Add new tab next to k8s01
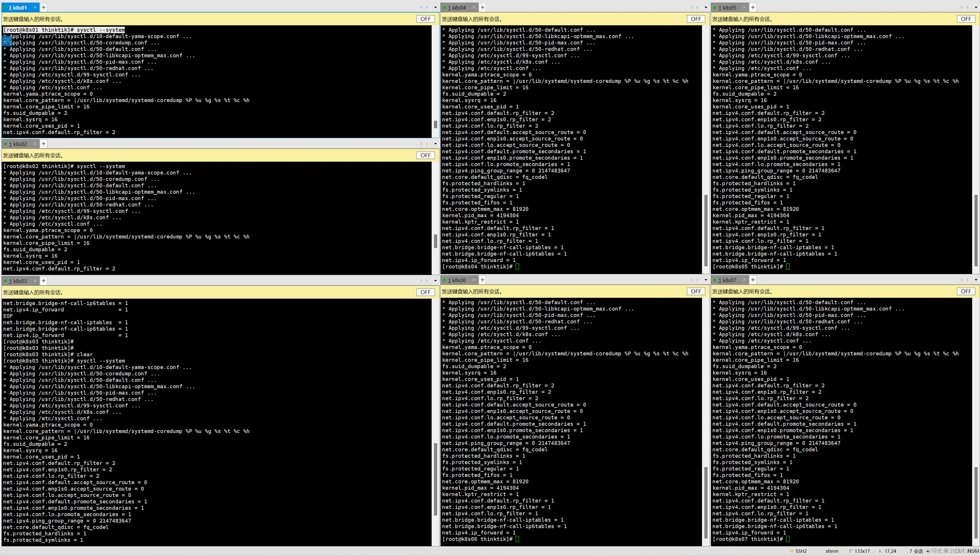Viewport: 980px width, 556px height. coord(43,7)
